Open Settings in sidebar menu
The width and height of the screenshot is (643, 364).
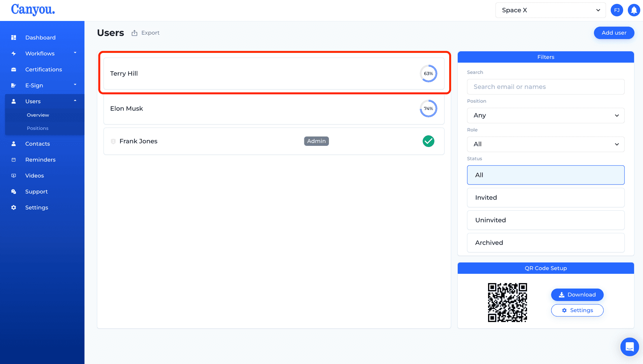coord(37,208)
